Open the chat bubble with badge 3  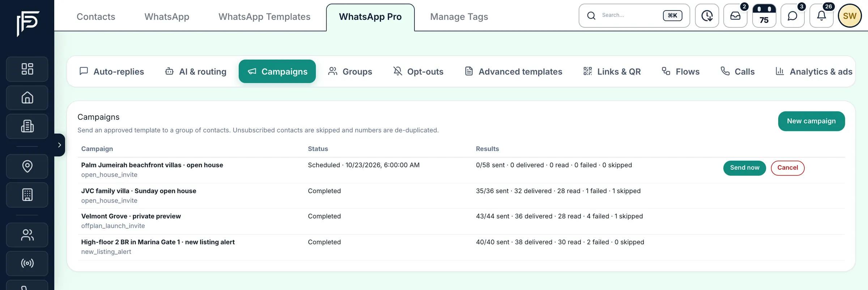[x=792, y=16]
